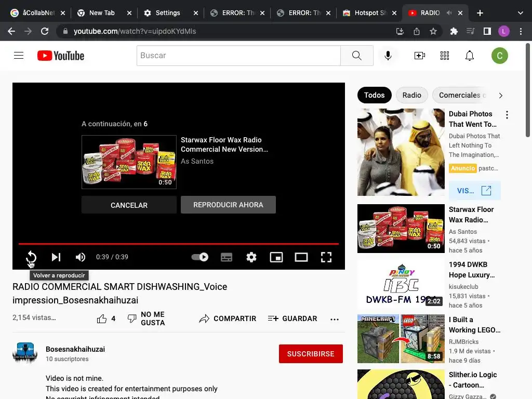
Task: Open Starwax thumbnail in up-next overlay
Action: point(129,162)
